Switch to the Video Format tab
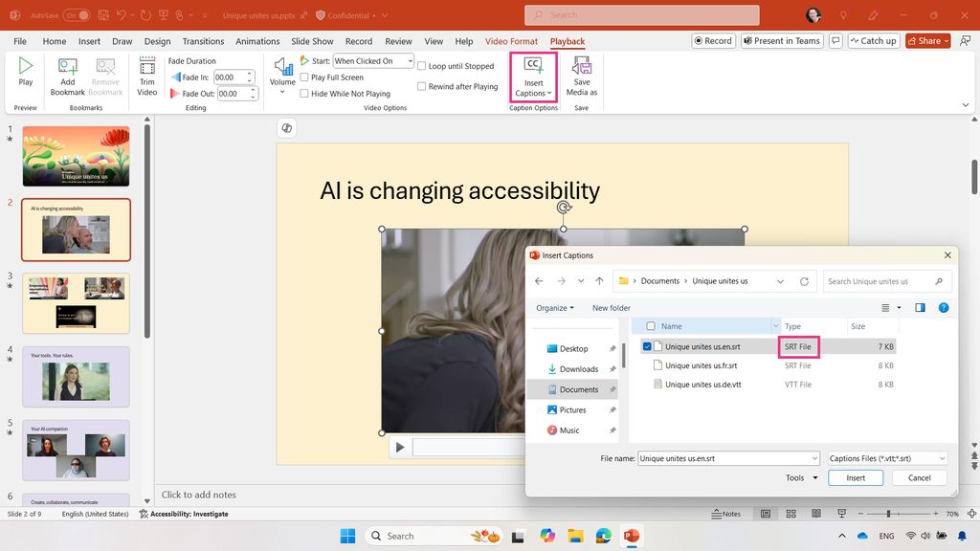This screenshot has height=551, width=980. pos(511,41)
